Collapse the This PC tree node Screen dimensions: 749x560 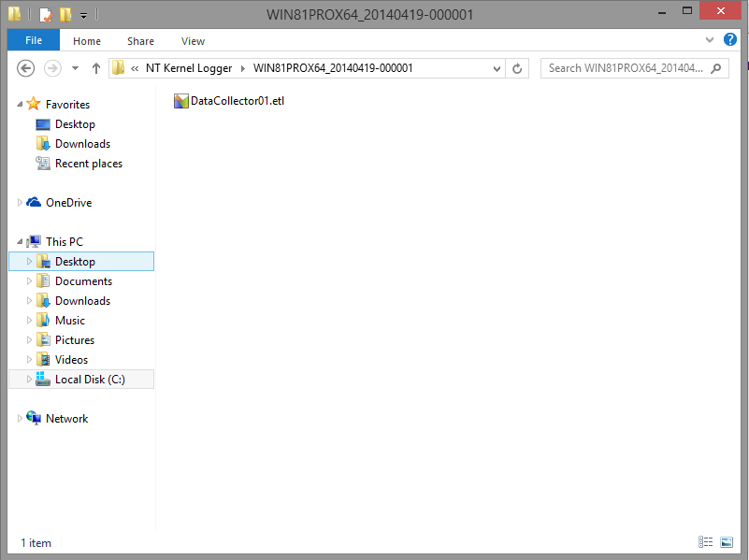point(20,241)
